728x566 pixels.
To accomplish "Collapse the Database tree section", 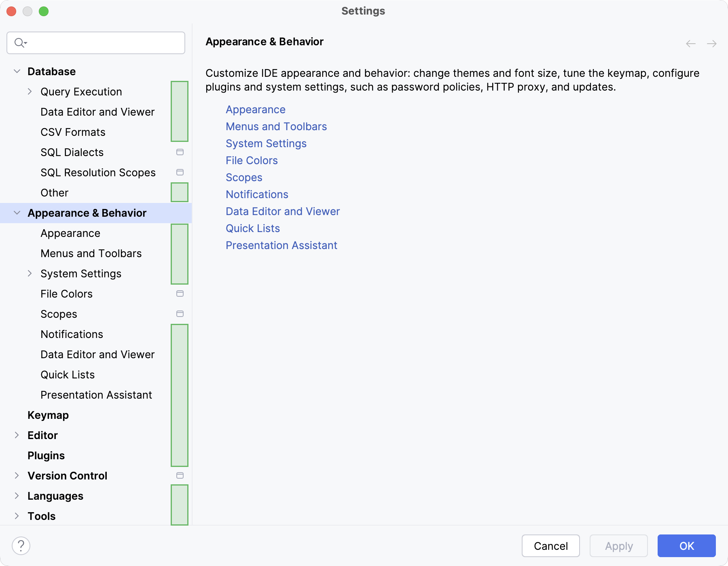I will [17, 72].
